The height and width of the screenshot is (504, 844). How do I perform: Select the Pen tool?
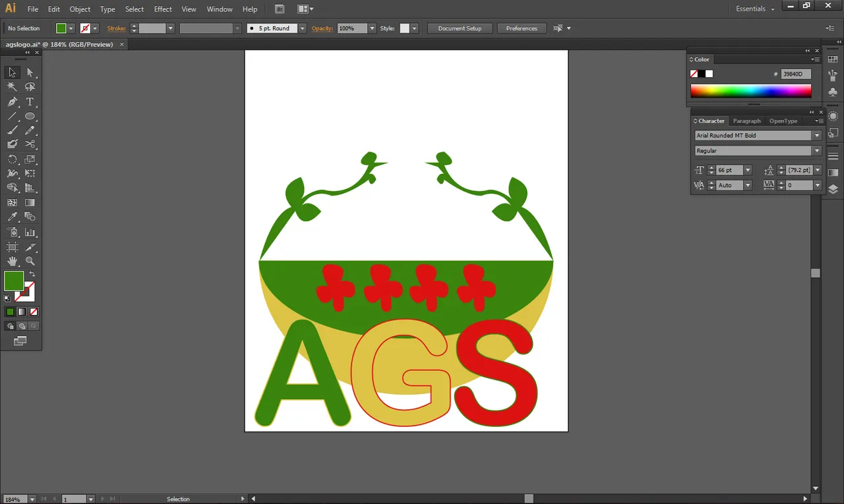12,102
